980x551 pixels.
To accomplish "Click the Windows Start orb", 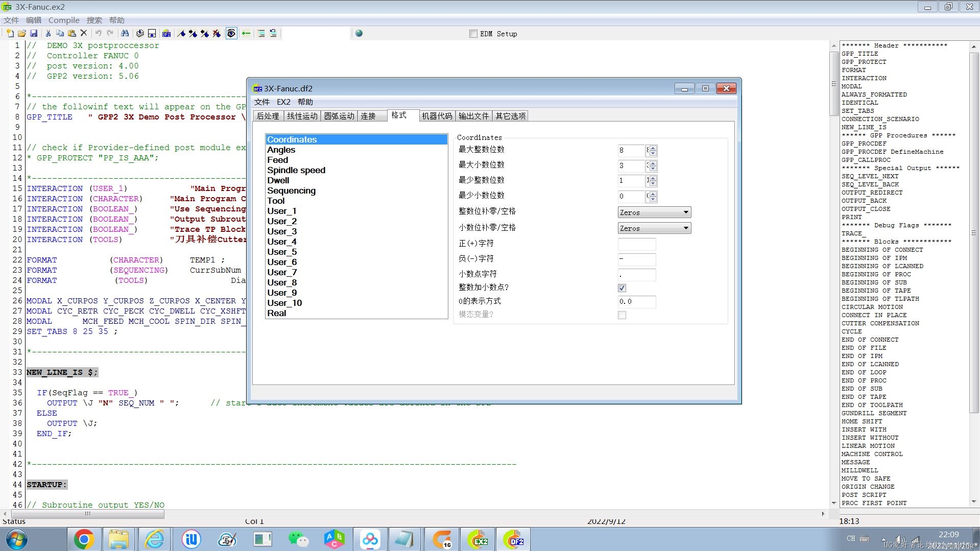I will [16, 539].
